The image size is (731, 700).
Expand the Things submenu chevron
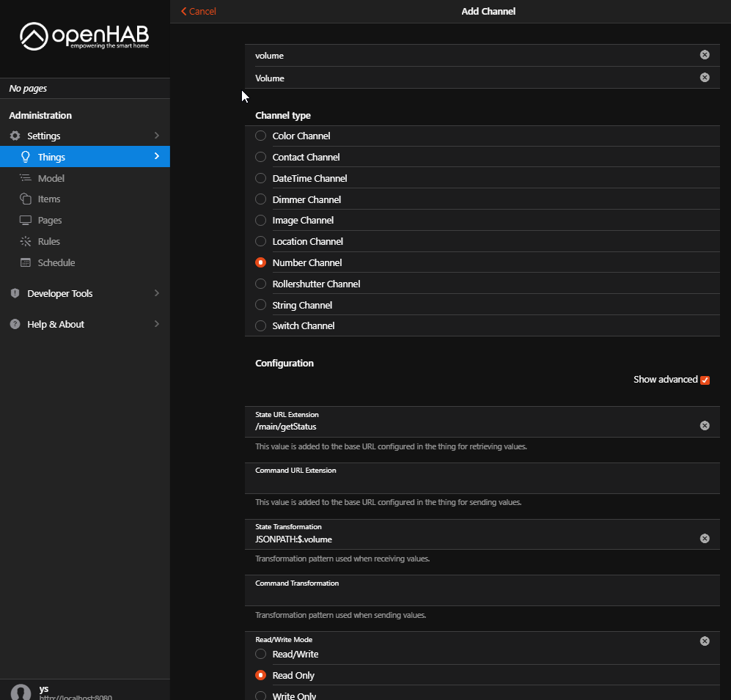coord(157,156)
